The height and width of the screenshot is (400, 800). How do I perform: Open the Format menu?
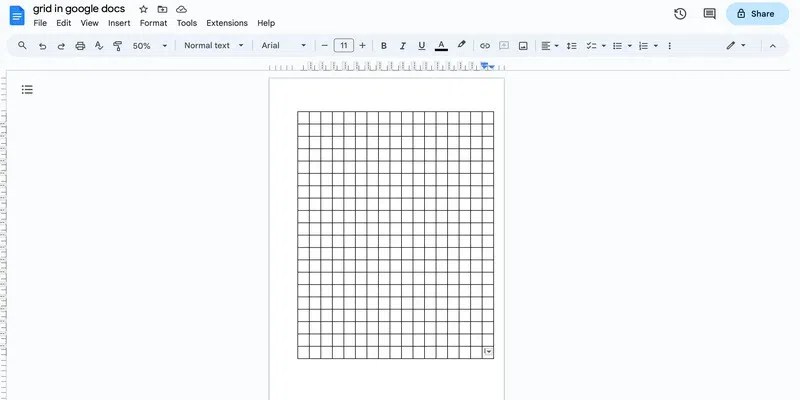[154, 23]
